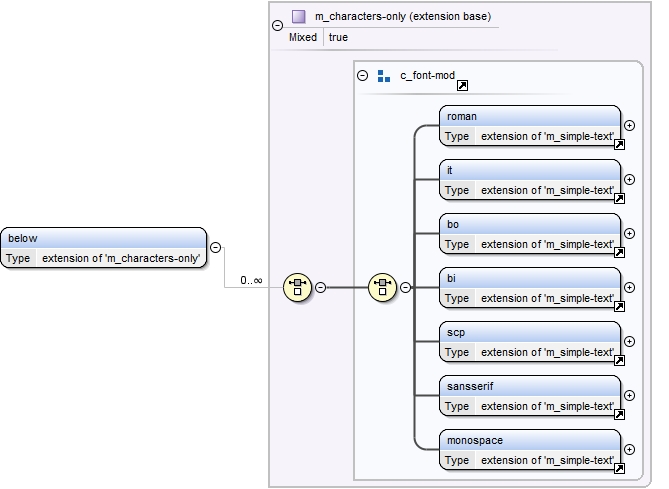
Task: Expand the roman element
Action: (629, 125)
